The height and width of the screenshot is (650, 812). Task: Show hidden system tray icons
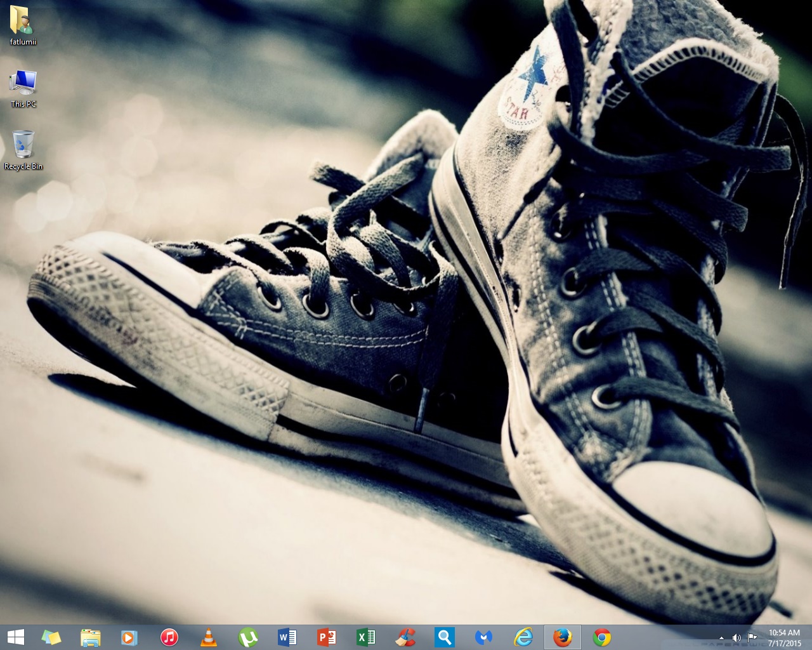tap(721, 637)
